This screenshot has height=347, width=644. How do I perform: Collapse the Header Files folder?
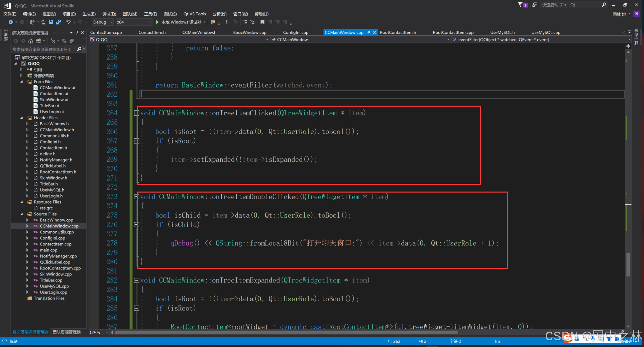tap(22, 118)
